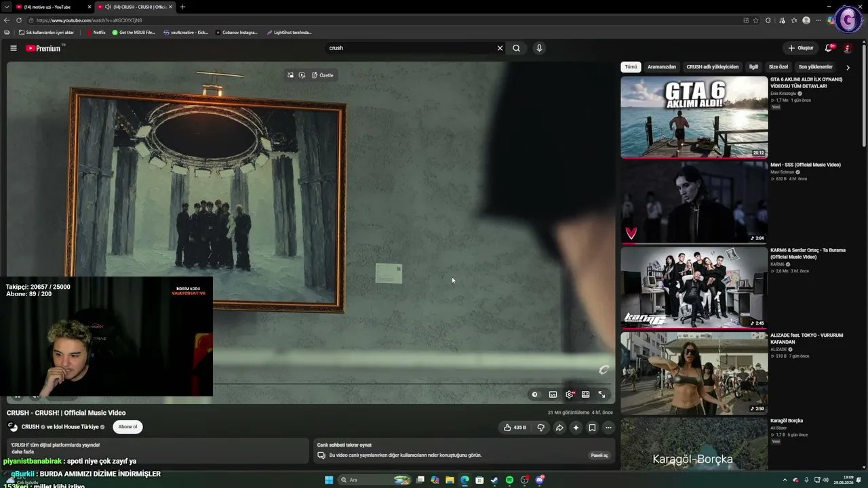Like the video with 435 B likes
Screen dimensions: 868x488
click(515, 428)
